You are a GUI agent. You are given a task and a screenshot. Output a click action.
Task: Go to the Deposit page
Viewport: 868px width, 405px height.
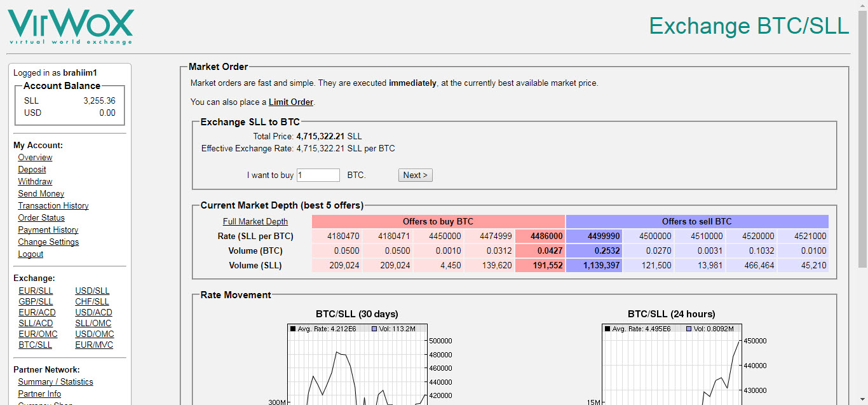(x=32, y=170)
